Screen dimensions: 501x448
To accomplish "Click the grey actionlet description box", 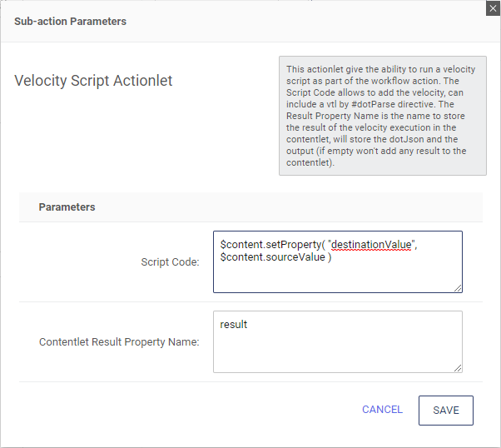I will point(382,116).
